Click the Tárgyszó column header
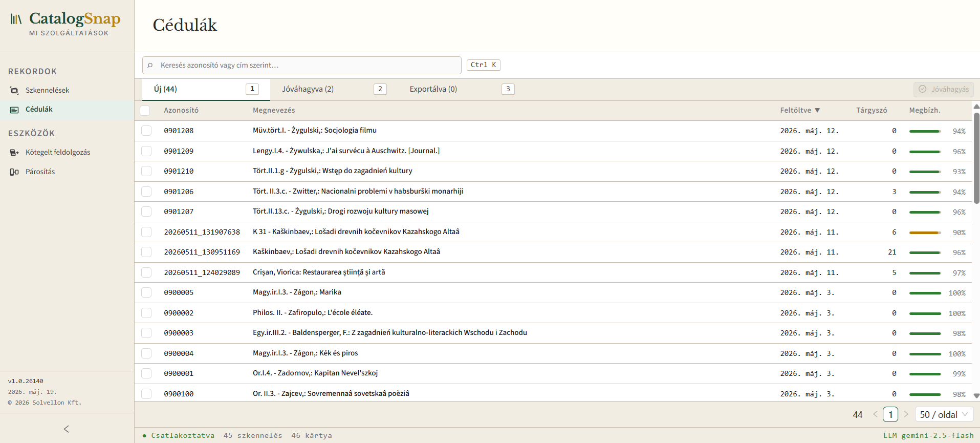Viewport: 980px width, 443px height. [872, 110]
